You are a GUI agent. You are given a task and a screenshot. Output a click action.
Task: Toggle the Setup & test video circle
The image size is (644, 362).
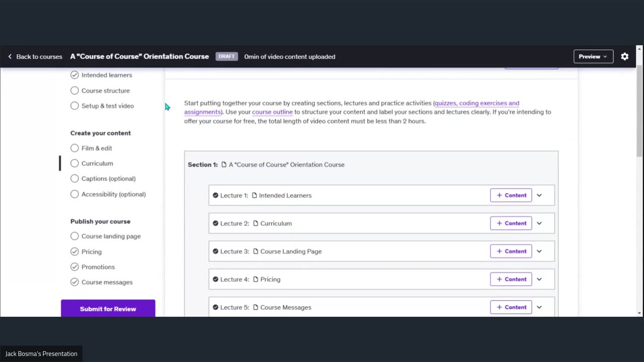[74, 106]
